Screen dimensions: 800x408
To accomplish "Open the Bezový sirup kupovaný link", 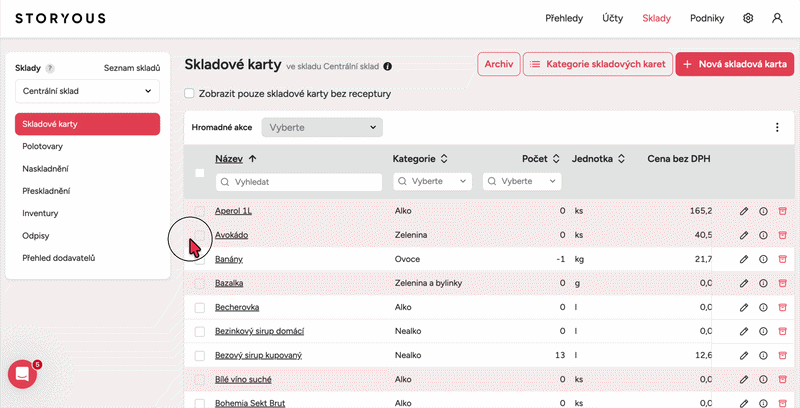I will point(258,355).
